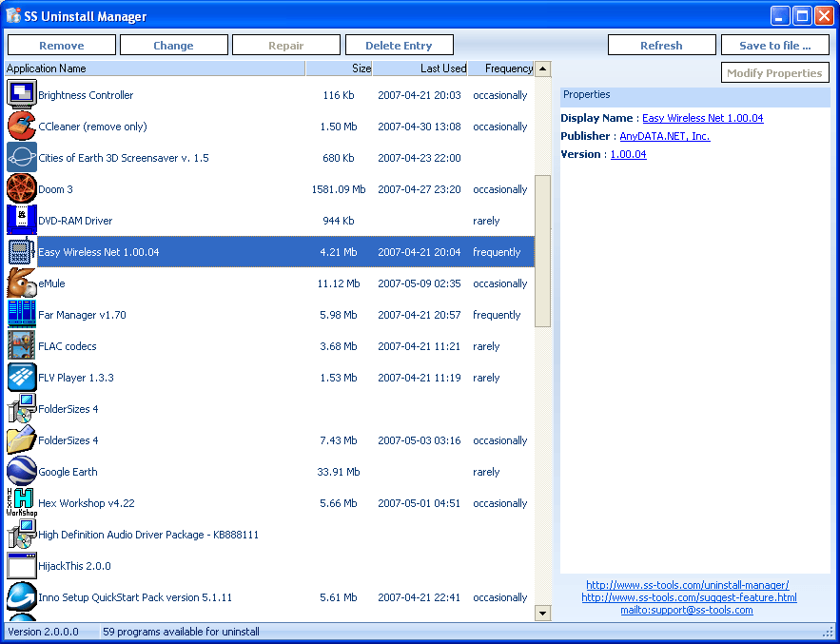
Task: Click the eMule mule icon
Action: (21, 282)
